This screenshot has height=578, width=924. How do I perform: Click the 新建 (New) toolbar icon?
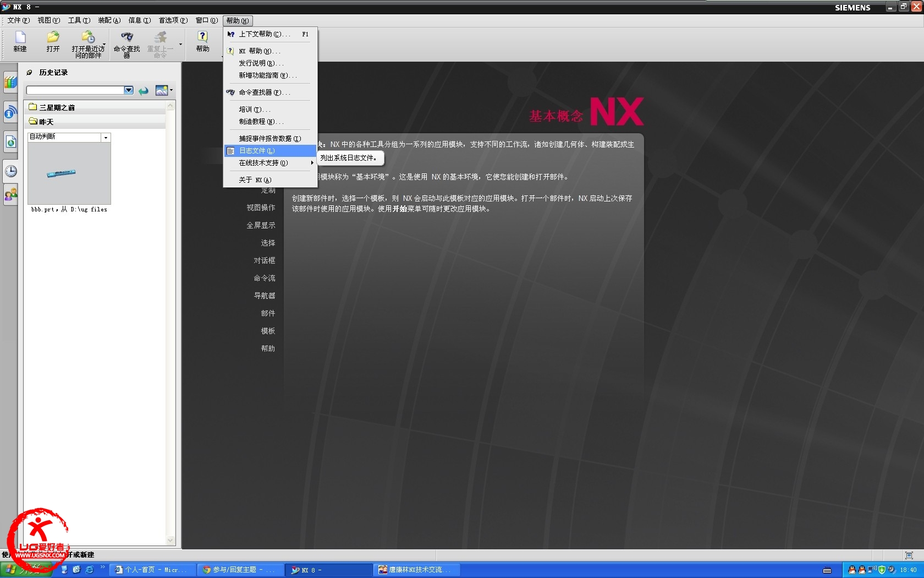coord(20,42)
